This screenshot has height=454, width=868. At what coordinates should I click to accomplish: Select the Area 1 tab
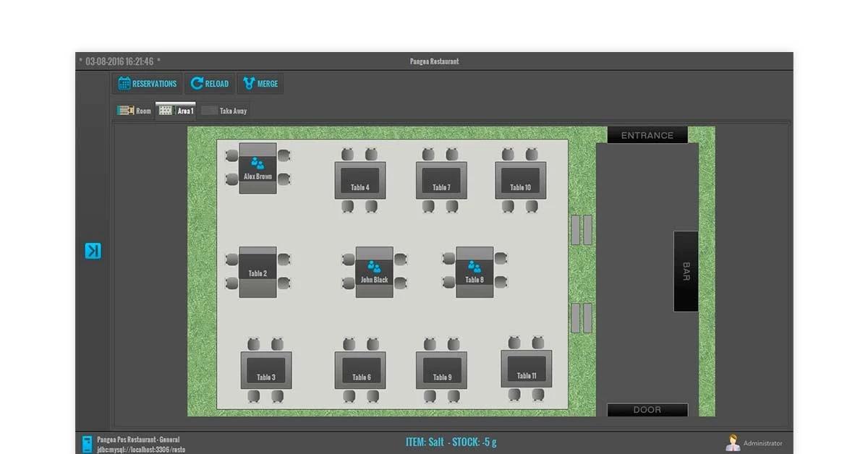[x=176, y=111]
